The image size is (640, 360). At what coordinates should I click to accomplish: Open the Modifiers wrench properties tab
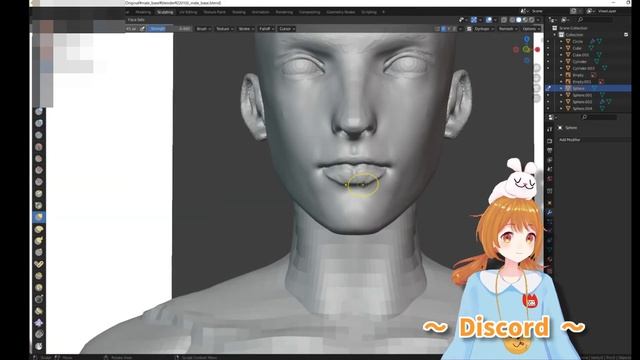click(x=550, y=213)
